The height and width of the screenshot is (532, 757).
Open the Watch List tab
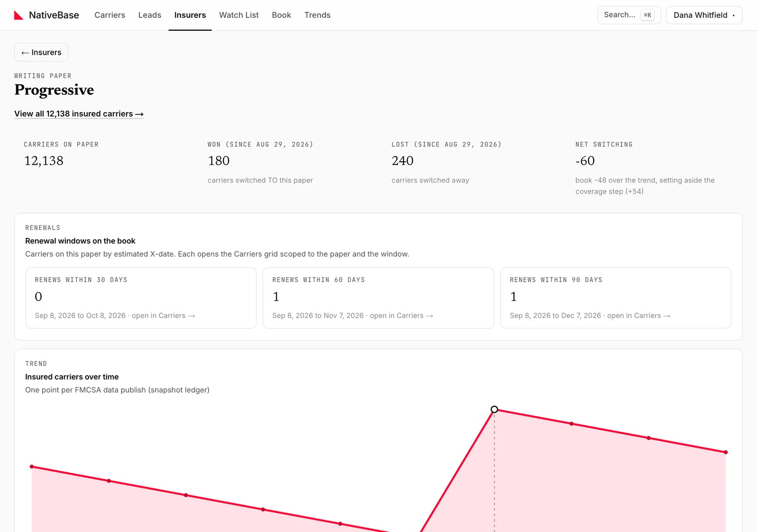(239, 15)
